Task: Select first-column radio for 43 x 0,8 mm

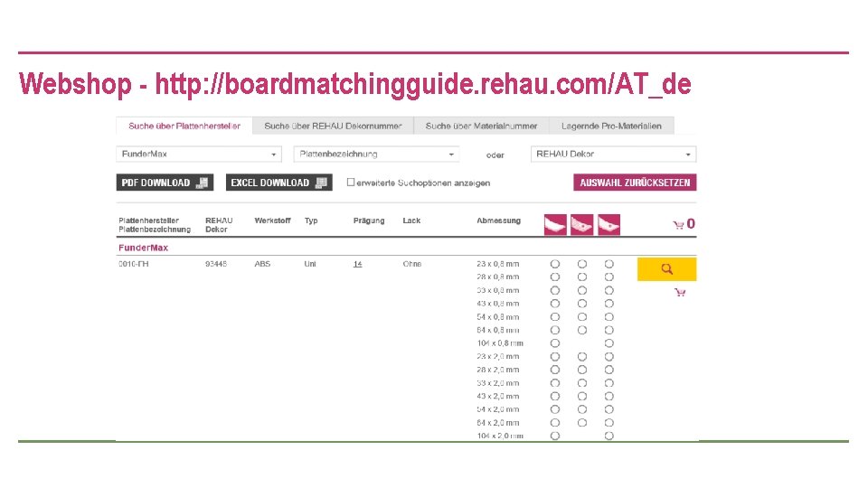Action: tap(554, 304)
